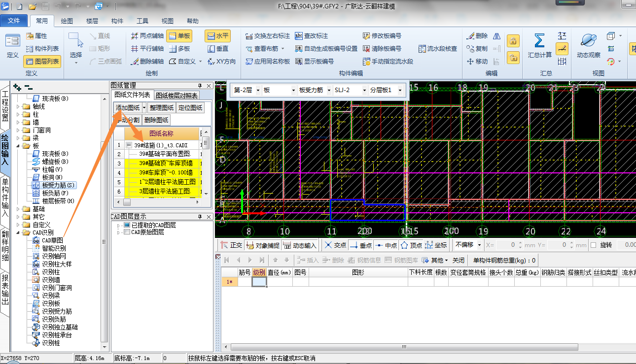This screenshot has width=636, height=364.
Task: Start 动态观察 dynamic orbit view
Action: tap(589, 46)
